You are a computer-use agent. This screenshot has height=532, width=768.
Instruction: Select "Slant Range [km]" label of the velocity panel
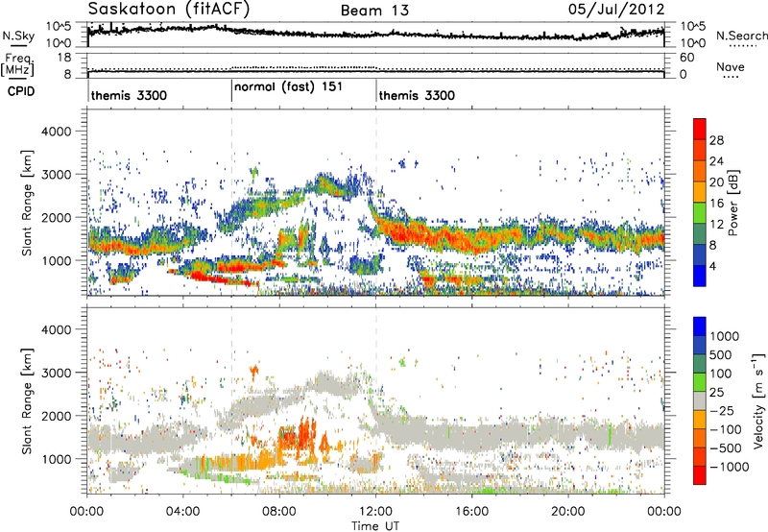point(27,401)
